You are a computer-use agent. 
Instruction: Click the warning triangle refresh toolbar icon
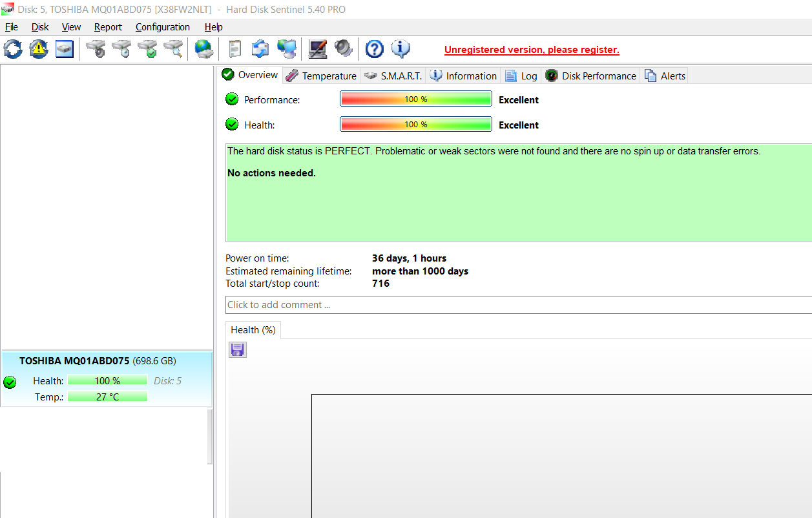pyautogui.click(x=39, y=49)
